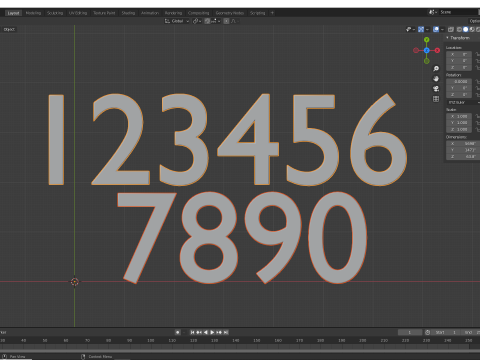Click the Scene name field
This screenshot has width=480, height=360.
coord(459,12)
